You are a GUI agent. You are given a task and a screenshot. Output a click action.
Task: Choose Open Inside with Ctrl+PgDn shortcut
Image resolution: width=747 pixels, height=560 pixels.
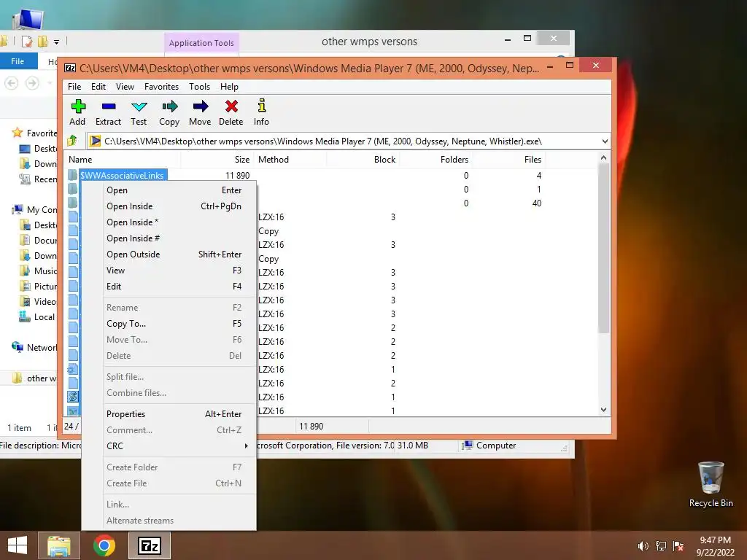click(174, 206)
